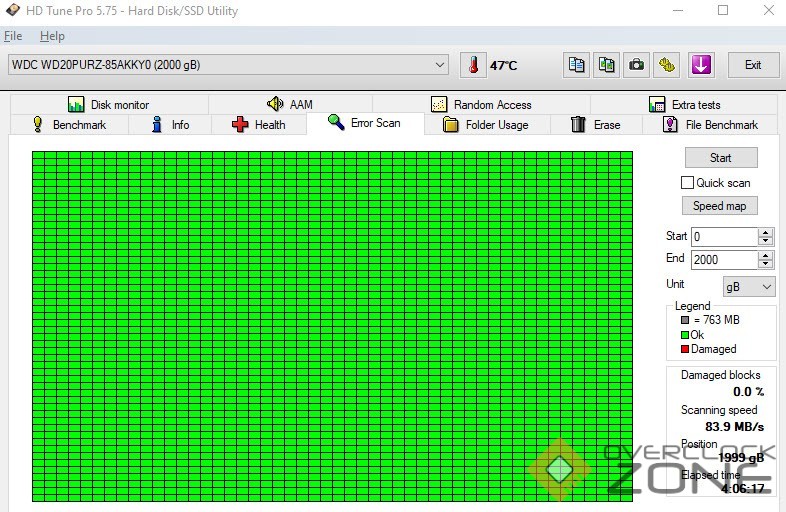
Task: Enable the Quick scan checkbox
Action: pos(687,183)
